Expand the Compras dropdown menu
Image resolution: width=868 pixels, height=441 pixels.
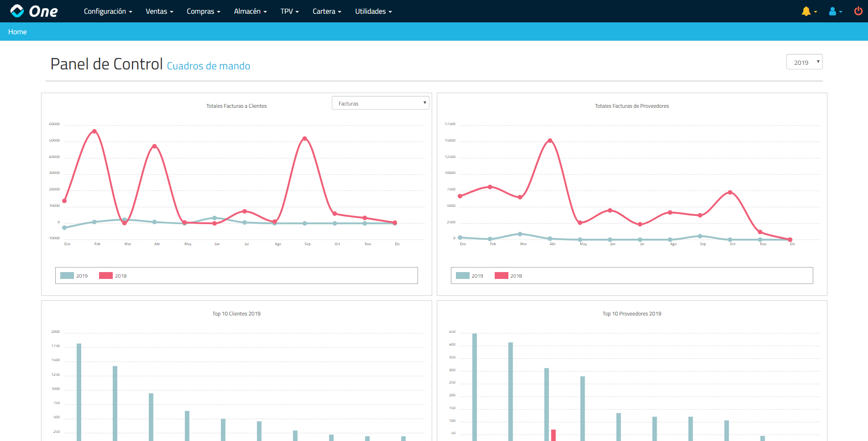203,11
